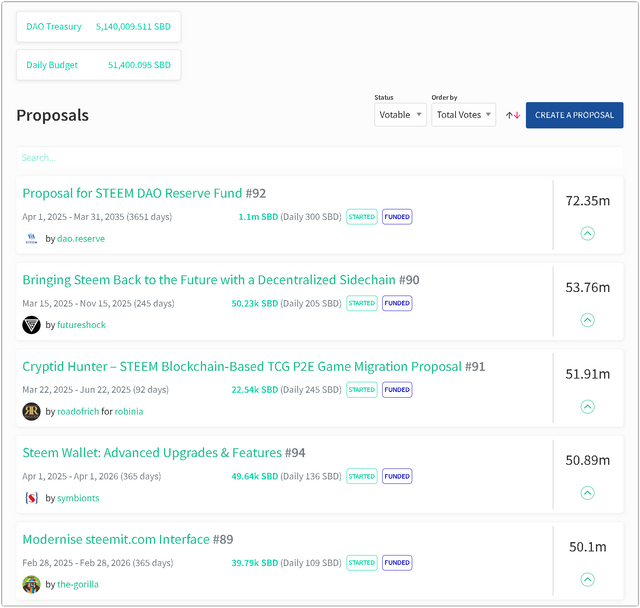Viewport: 640px width, 608px height.
Task: Click the Create a Proposal button
Action: (574, 115)
